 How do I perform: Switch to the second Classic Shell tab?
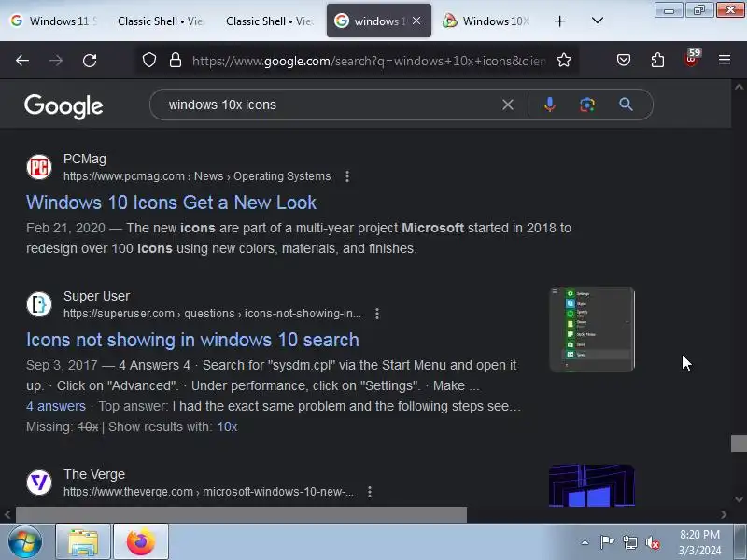(x=269, y=21)
